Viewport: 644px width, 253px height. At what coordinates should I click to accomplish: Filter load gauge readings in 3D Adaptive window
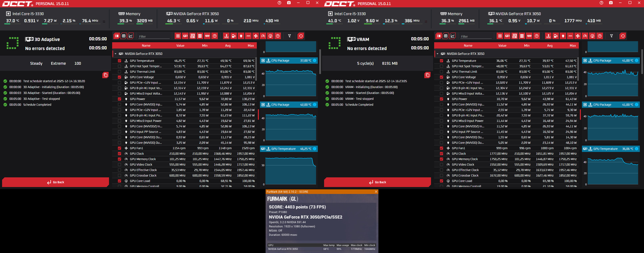tap(270, 36)
